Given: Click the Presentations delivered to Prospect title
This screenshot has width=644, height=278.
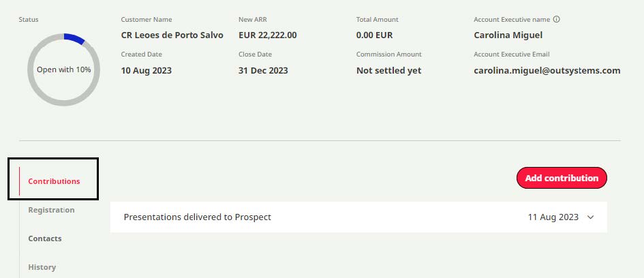Looking at the screenshot, I should pos(198,217).
